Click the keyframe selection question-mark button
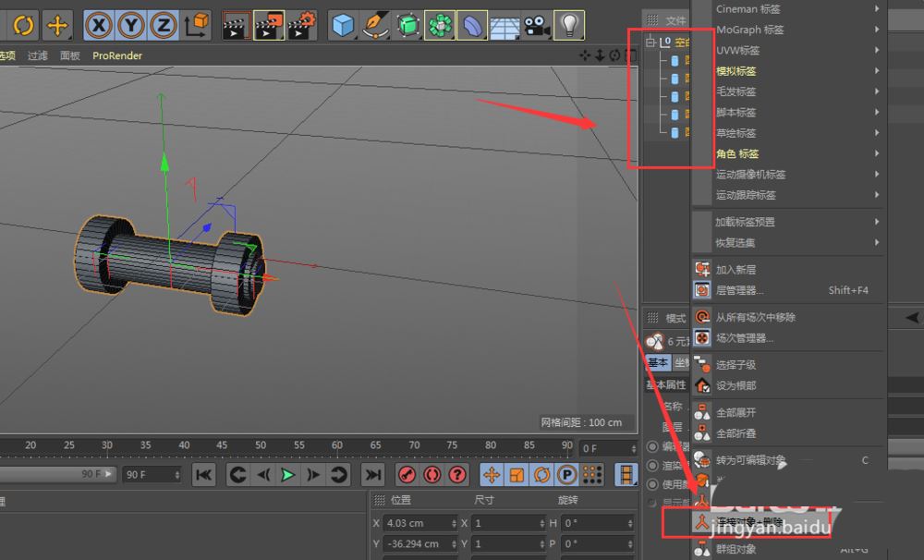 457,475
